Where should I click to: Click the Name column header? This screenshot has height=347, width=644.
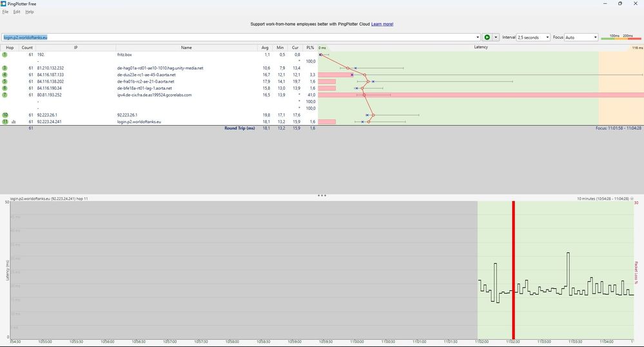(x=186, y=48)
